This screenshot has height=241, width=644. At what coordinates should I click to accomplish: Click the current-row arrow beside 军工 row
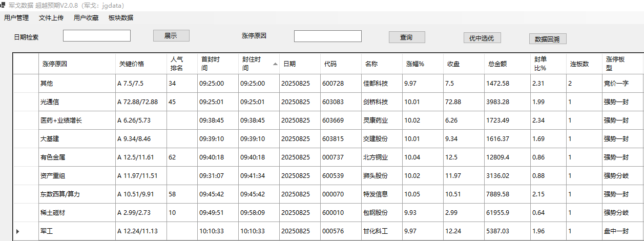18,232
